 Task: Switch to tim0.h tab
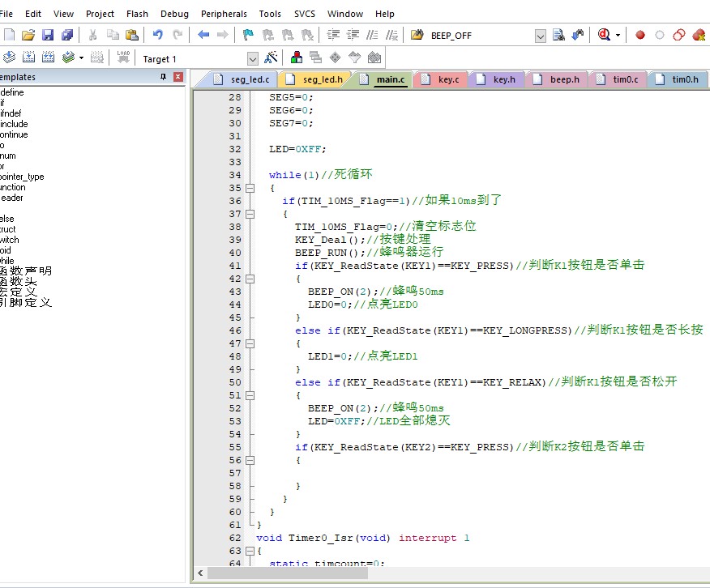pyautogui.click(x=678, y=79)
